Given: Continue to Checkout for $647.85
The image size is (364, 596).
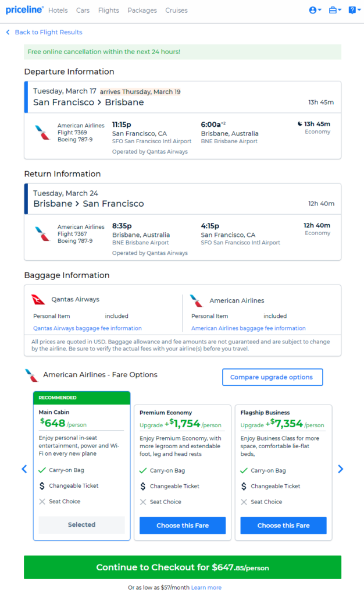Looking at the screenshot, I should point(183,567).
